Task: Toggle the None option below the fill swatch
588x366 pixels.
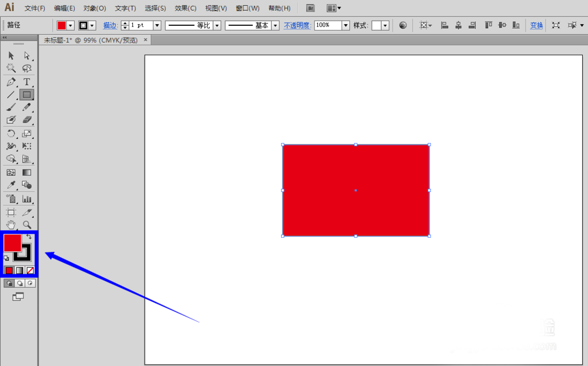Action: (30, 270)
